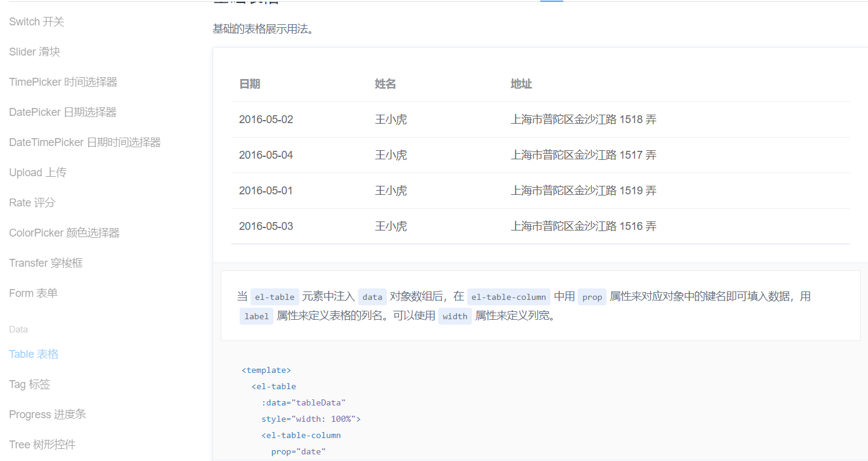Open the Form 表单 sidebar link
This screenshot has width=868, height=461.
(x=33, y=293)
